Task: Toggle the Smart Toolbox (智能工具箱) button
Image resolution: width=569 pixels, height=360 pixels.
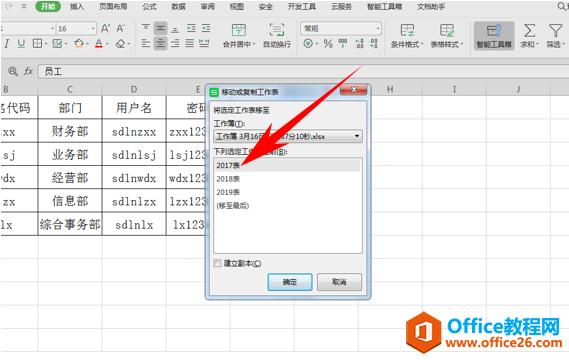Action: (494, 36)
